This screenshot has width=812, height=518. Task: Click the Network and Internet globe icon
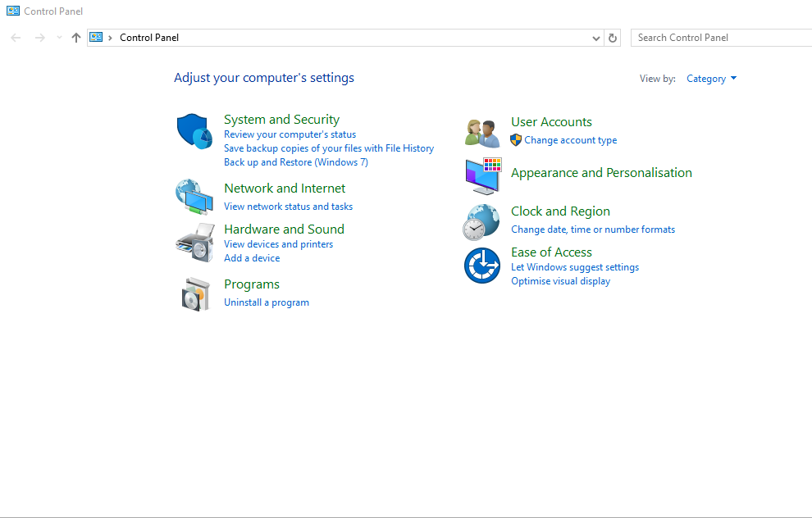(194, 197)
